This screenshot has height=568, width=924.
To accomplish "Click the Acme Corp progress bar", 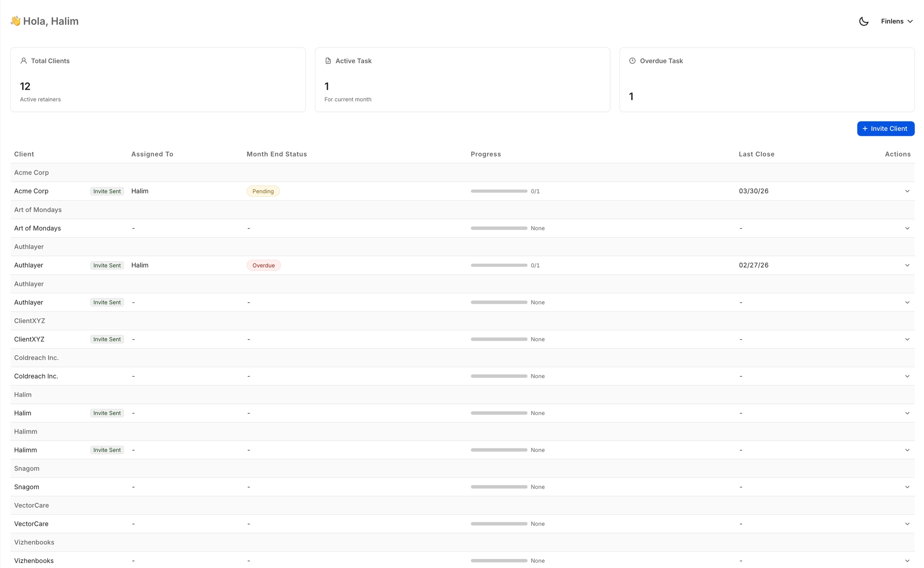I will tap(499, 191).
